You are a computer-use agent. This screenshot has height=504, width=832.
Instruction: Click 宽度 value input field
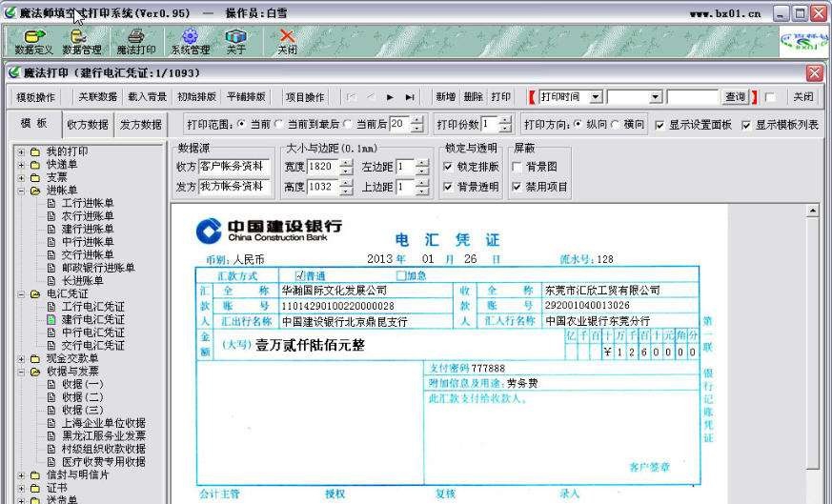(323, 167)
